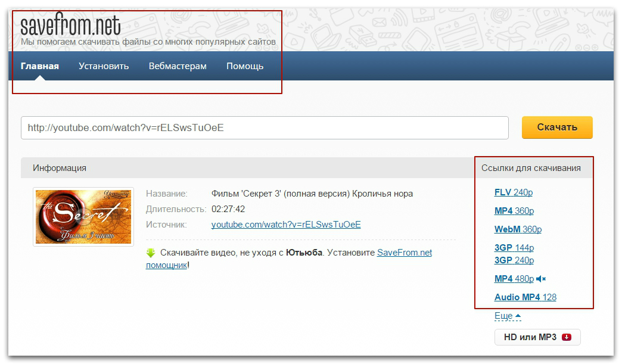Open the Помощь menu item

tap(245, 66)
